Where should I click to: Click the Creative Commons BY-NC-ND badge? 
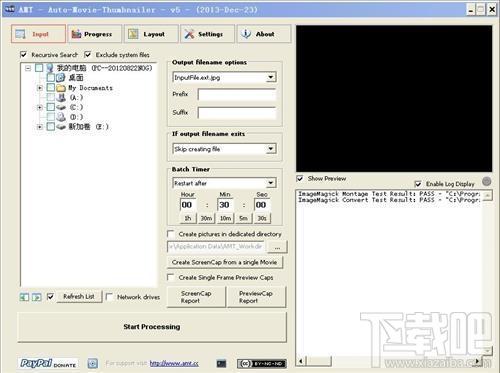coord(261,363)
